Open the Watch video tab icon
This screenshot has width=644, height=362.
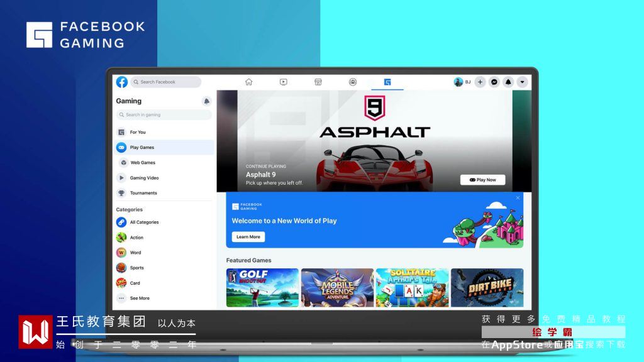pos(284,82)
